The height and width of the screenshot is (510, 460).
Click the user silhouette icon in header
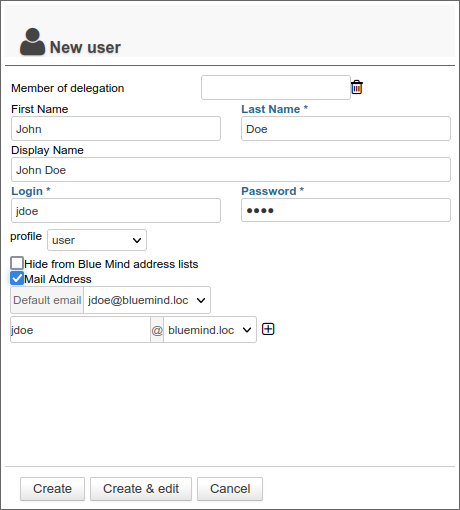click(x=32, y=42)
